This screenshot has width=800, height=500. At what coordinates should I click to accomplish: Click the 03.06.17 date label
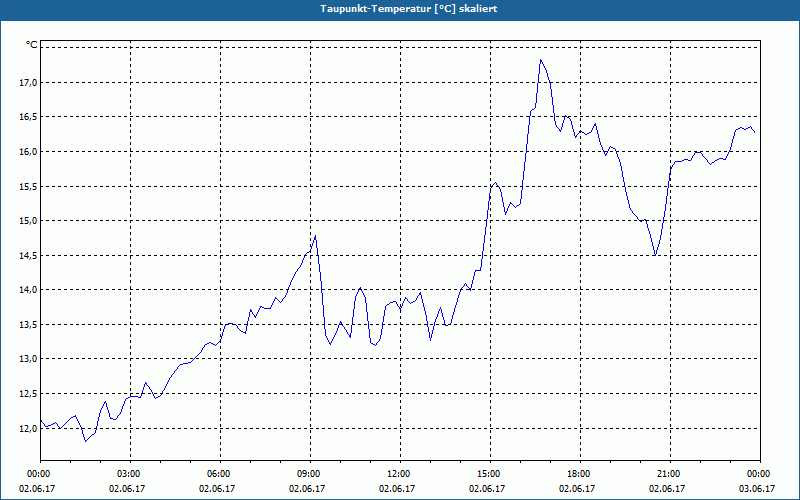[757, 489]
